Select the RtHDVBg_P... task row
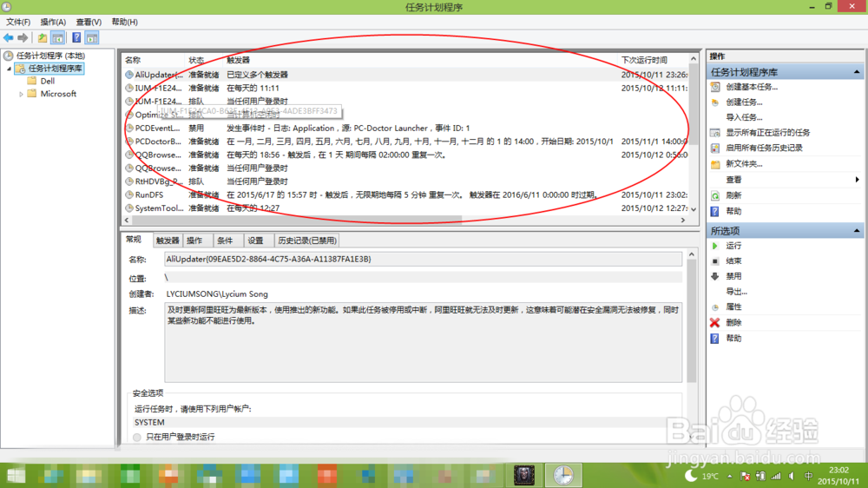 click(405, 181)
